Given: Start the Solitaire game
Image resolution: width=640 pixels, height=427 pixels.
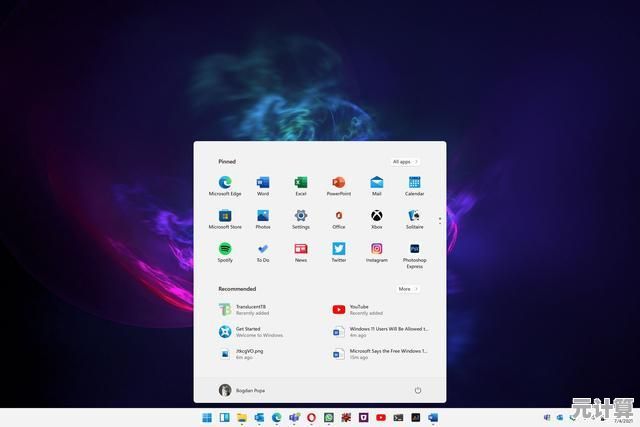Looking at the screenshot, I should coord(415,219).
